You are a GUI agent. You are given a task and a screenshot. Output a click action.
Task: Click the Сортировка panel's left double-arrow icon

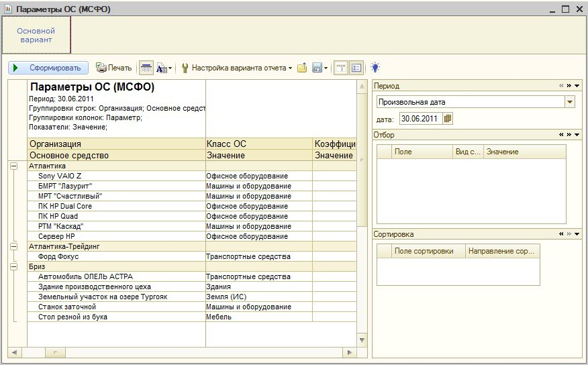pyautogui.click(x=561, y=234)
